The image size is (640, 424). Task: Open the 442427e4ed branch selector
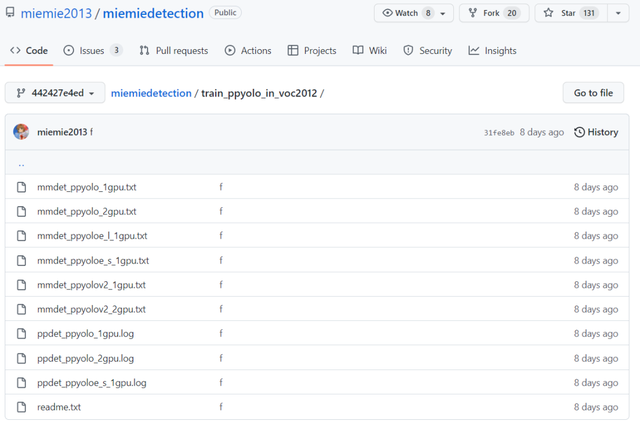pyautogui.click(x=55, y=93)
